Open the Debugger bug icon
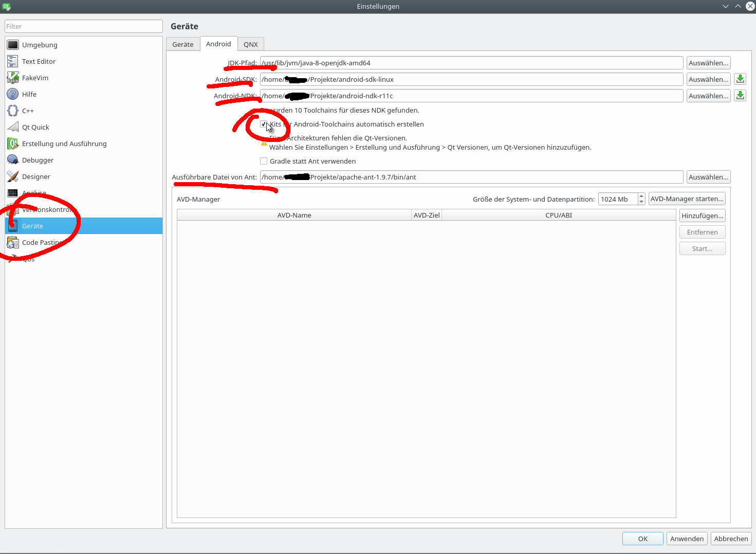 (13, 160)
